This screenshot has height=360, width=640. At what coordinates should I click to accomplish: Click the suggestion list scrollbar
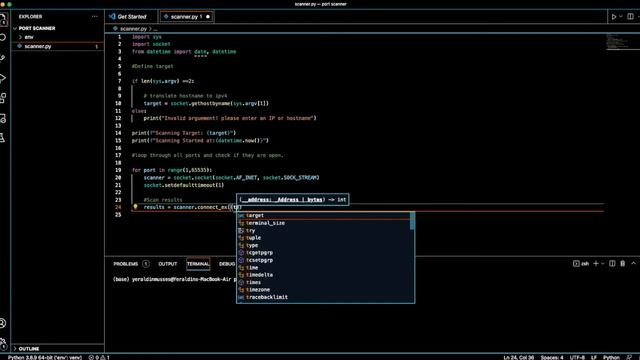[412, 221]
